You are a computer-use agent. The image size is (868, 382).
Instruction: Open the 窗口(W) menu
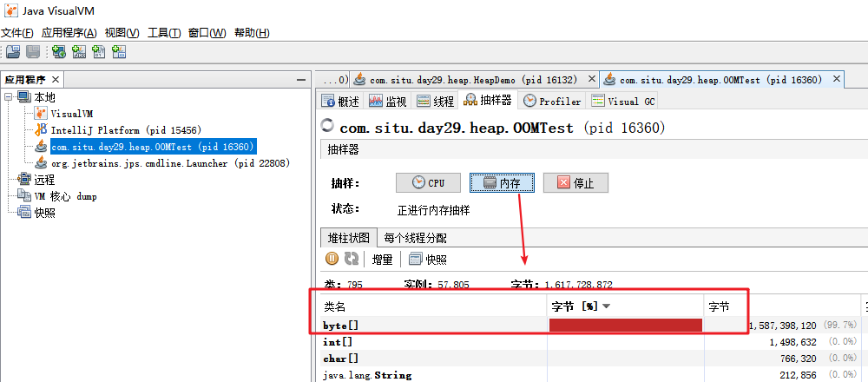pyautogui.click(x=207, y=33)
